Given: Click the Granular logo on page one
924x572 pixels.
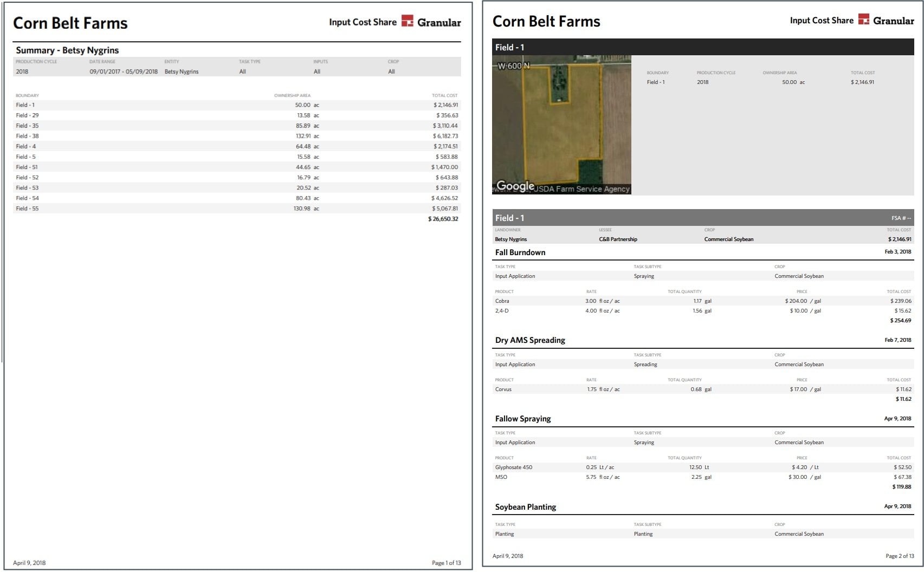Looking at the screenshot, I should click(431, 22).
